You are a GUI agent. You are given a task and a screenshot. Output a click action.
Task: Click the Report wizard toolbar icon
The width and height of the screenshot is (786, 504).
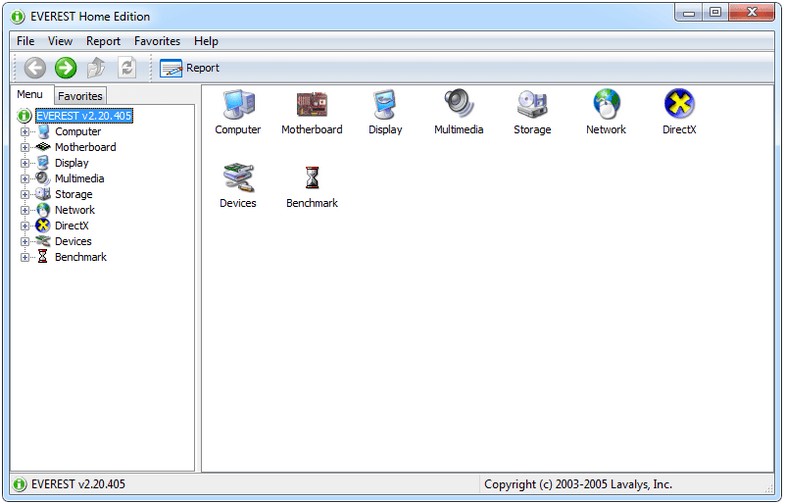171,68
